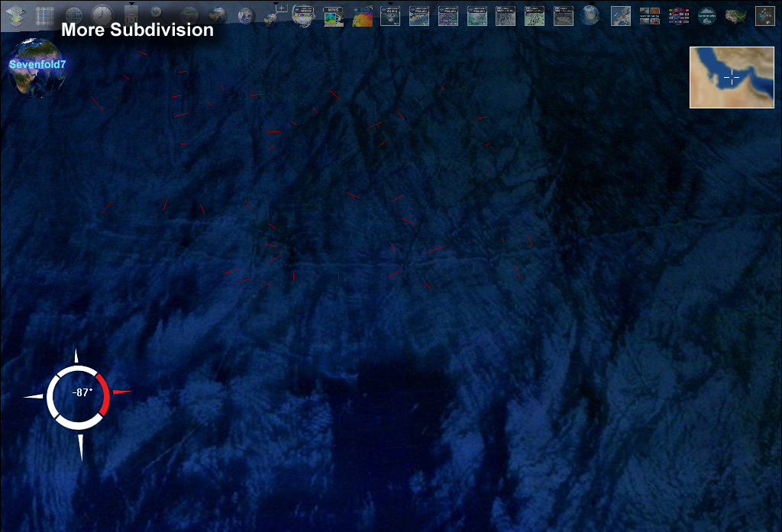Click the "More Subdivision" label
Viewport: 782px width, 532px height.
pos(137,30)
